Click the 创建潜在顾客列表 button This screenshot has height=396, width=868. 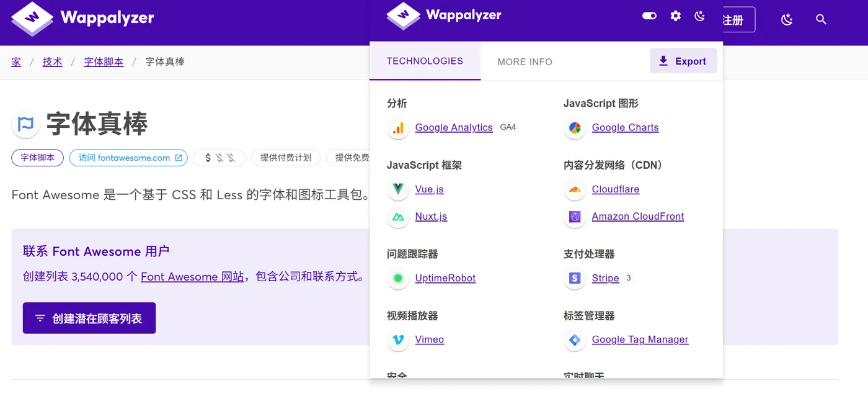tap(89, 318)
